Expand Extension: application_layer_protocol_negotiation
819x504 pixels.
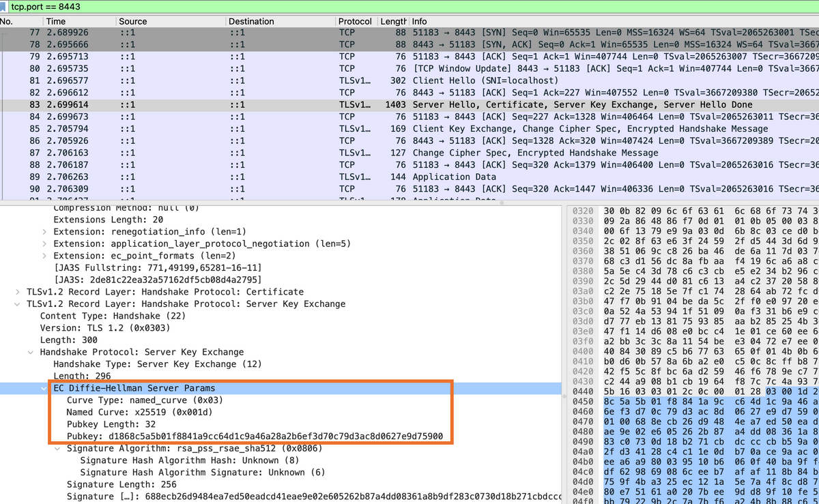coord(44,244)
